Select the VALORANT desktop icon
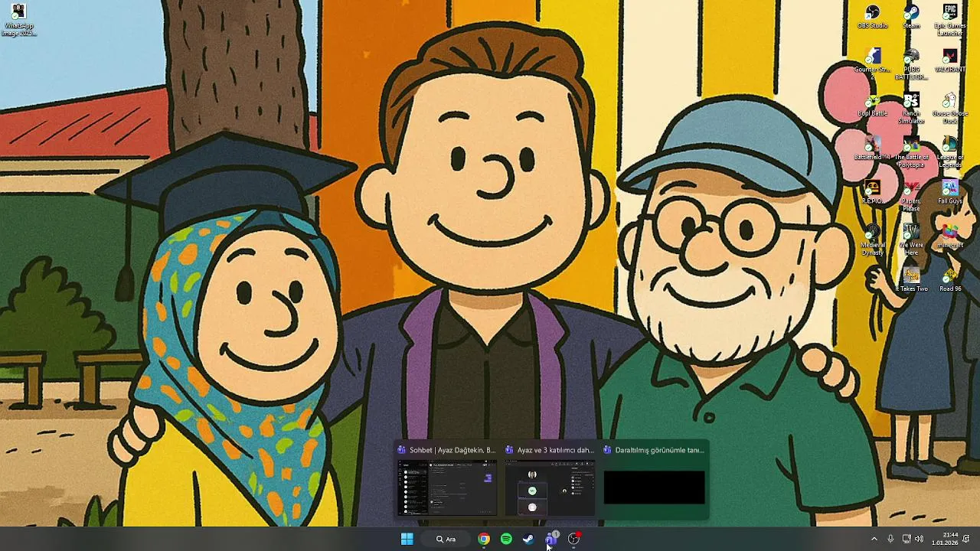980x551 pixels. [x=950, y=61]
